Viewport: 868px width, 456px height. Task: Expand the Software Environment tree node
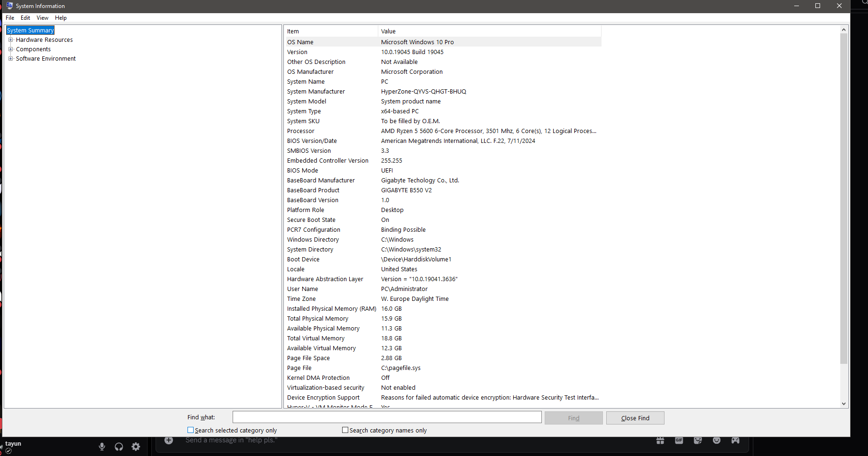(10, 59)
